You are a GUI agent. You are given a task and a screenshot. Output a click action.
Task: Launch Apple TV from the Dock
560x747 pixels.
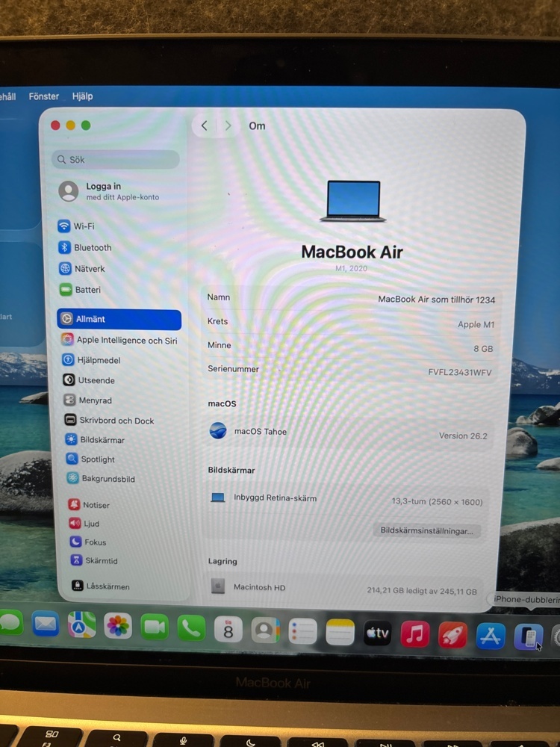377,633
